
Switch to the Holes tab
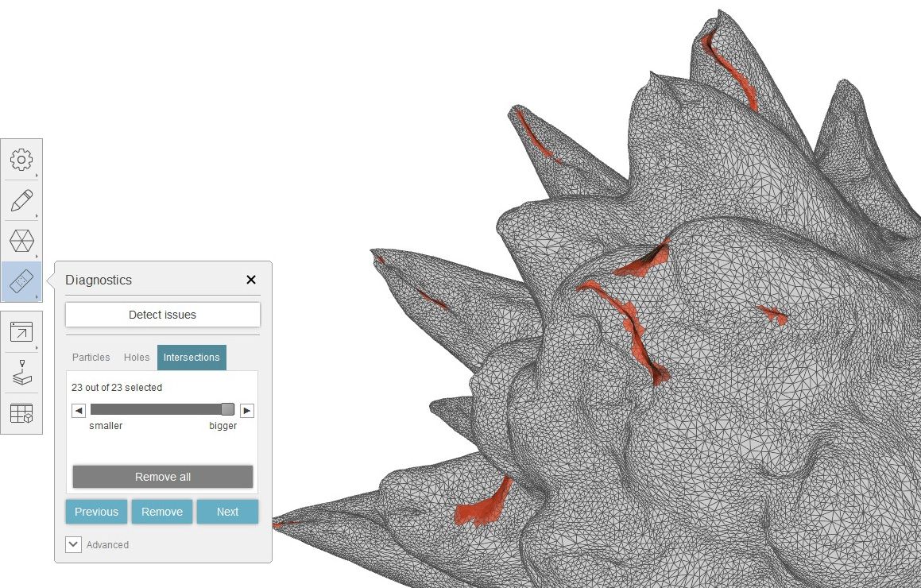[136, 358]
